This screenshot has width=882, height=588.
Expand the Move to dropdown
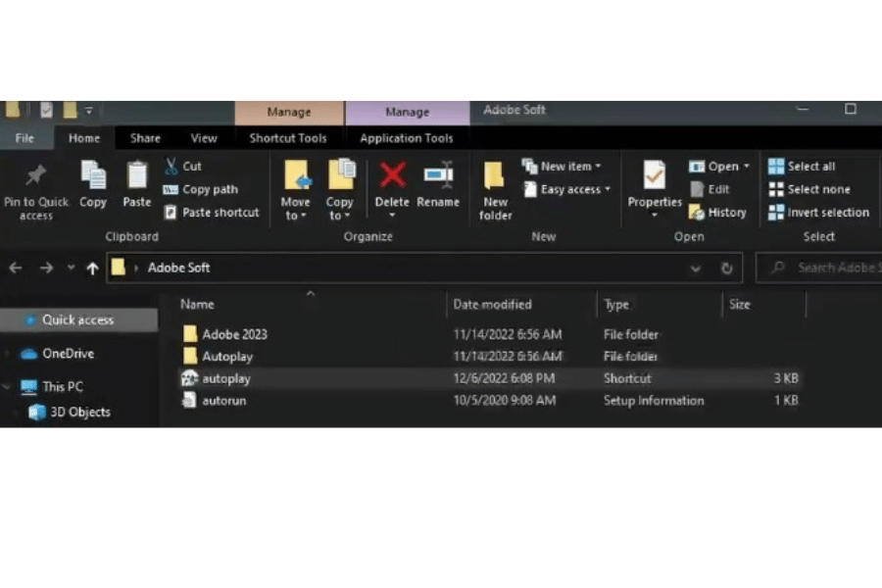[x=295, y=216]
